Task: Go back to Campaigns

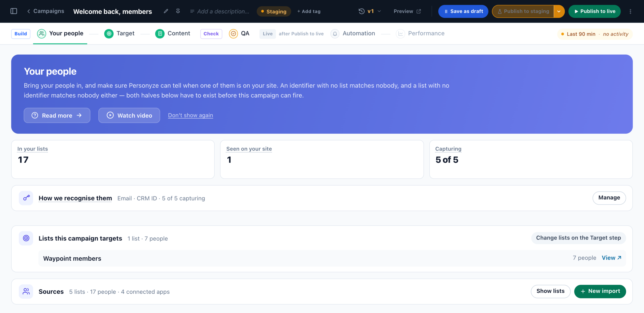Action: pyautogui.click(x=46, y=11)
